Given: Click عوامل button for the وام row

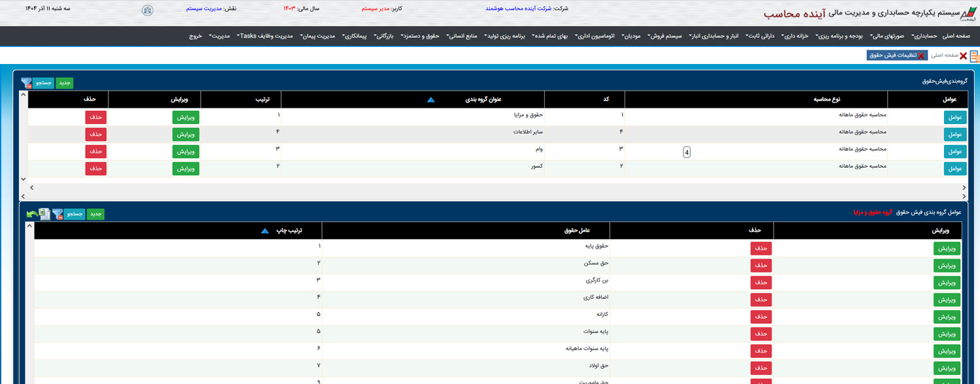Looking at the screenshot, I should tap(955, 152).
